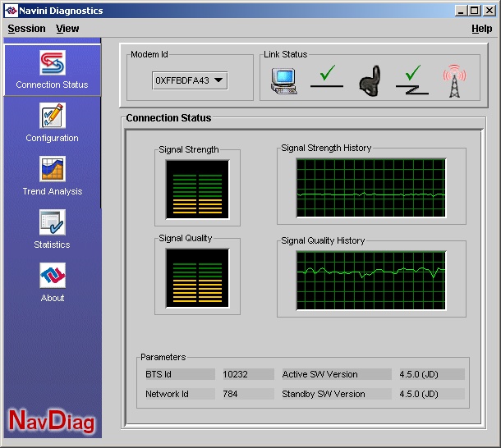The width and height of the screenshot is (501, 448).
Task: Click the base station tower icon
Action: [454, 80]
